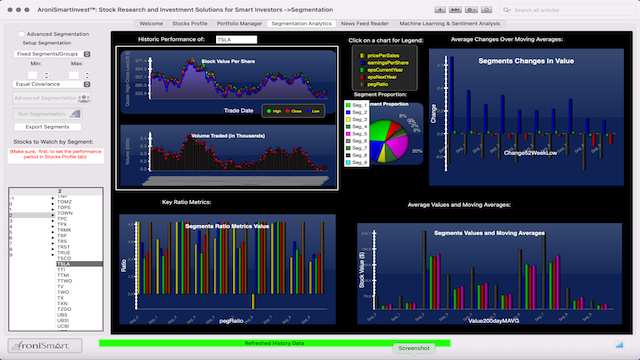The width and height of the screenshot is (640, 360).
Task: Enable the Advanced Segmentation checkbox
Action: click(21, 34)
